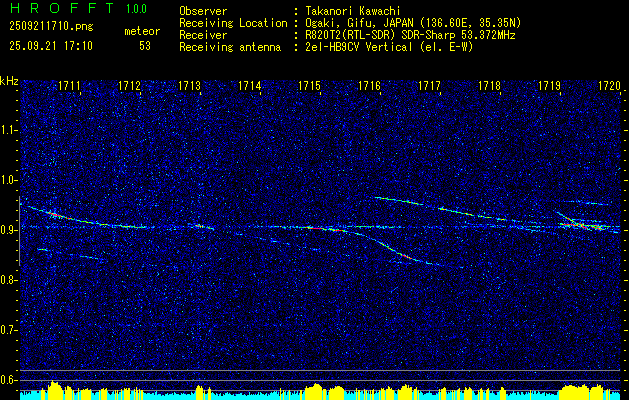
Task: Click the 1719 time axis marker
Action: pos(549,85)
